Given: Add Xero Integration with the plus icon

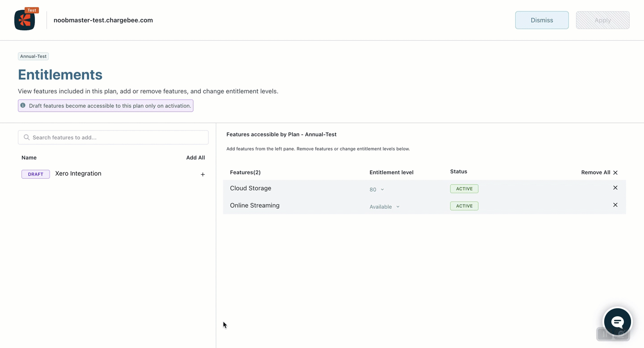Looking at the screenshot, I should pyautogui.click(x=203, y=174).
